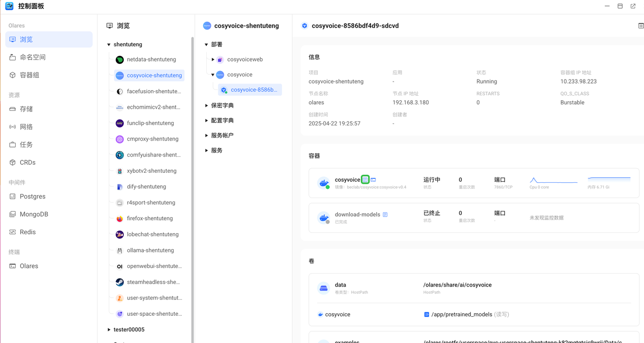Collapse the shentuteng tree node
Screen dimensions: 644x343
point(109,45)
